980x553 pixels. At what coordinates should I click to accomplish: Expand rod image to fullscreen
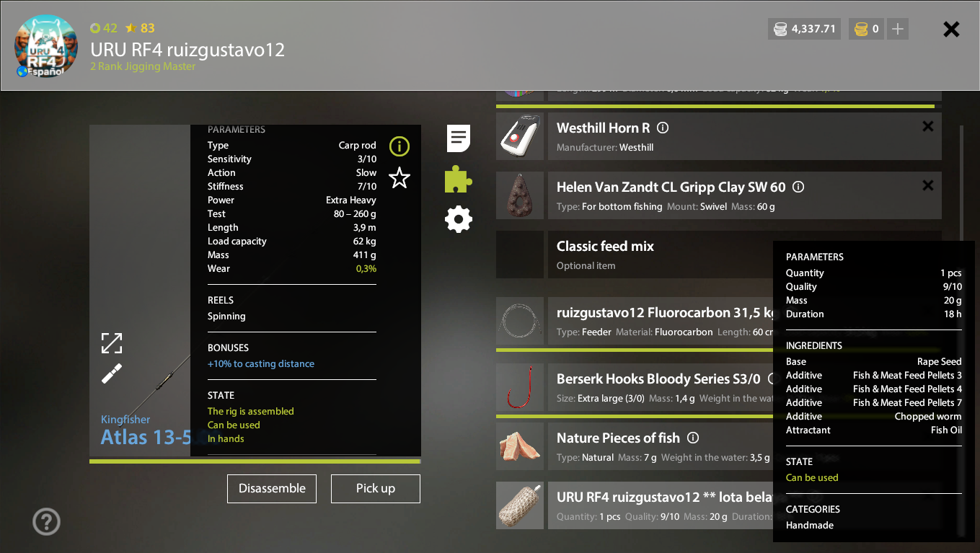pyautogui.click(x=112, y=343)
